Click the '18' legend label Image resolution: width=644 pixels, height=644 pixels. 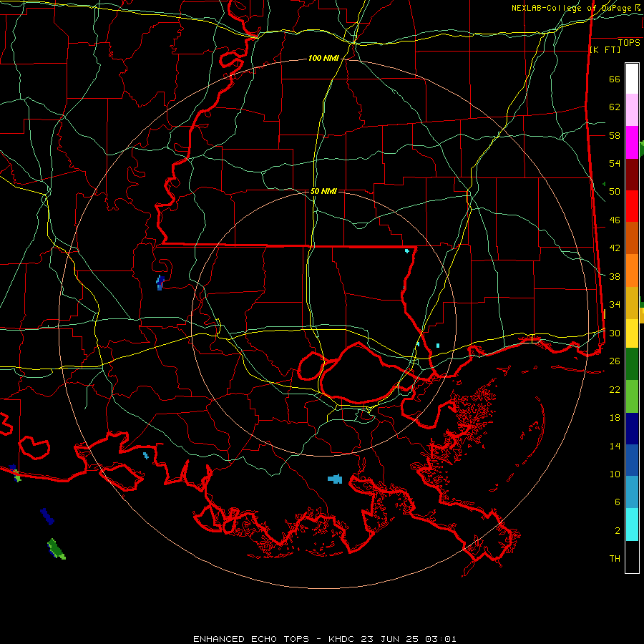pyautogui.click(x=615, y=418)
